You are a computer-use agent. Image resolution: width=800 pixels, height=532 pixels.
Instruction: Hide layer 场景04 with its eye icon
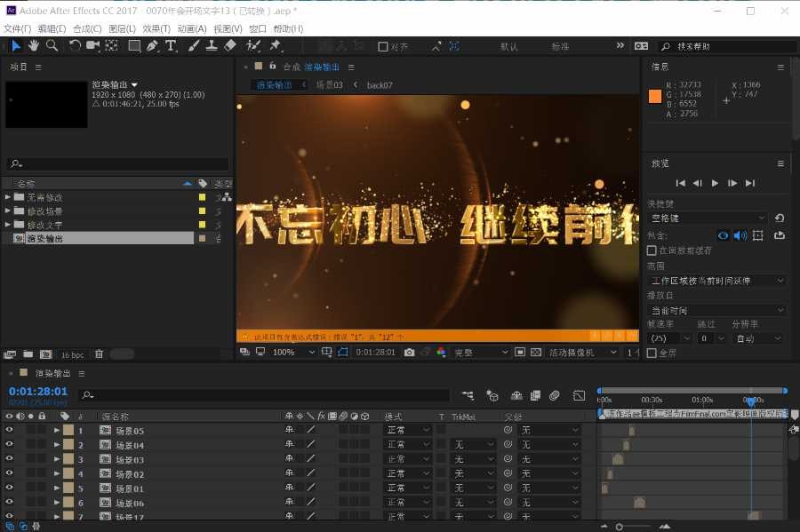[9, 444]
